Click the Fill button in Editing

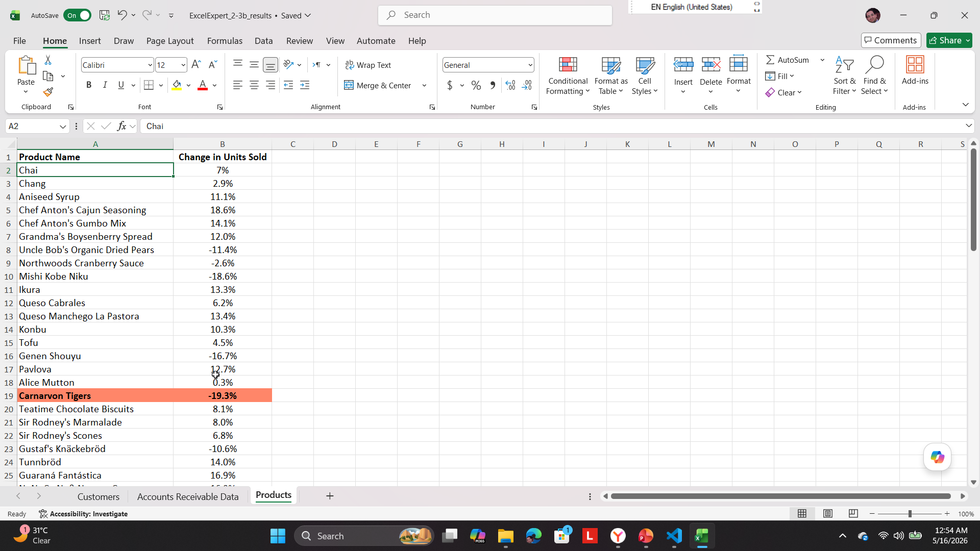click(780, 76)
